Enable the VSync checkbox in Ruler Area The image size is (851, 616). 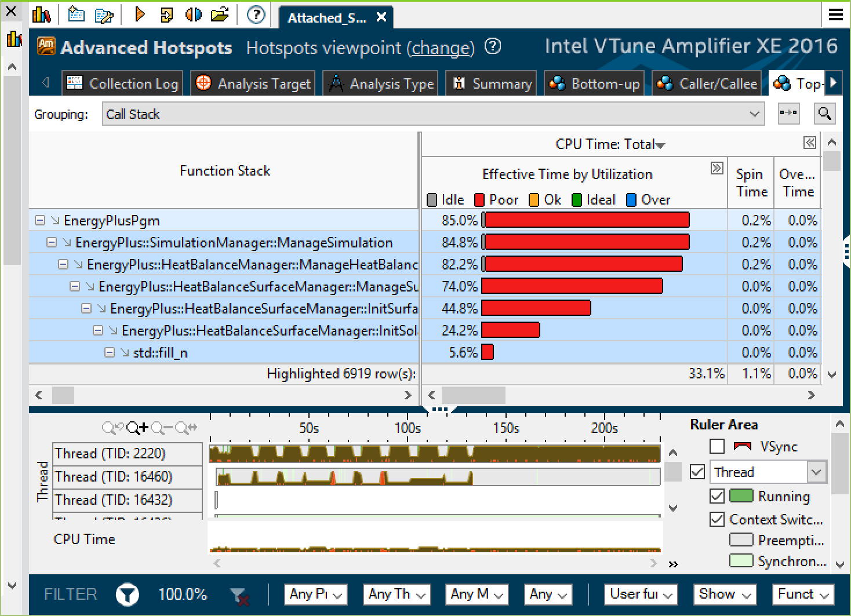point(717,446)
